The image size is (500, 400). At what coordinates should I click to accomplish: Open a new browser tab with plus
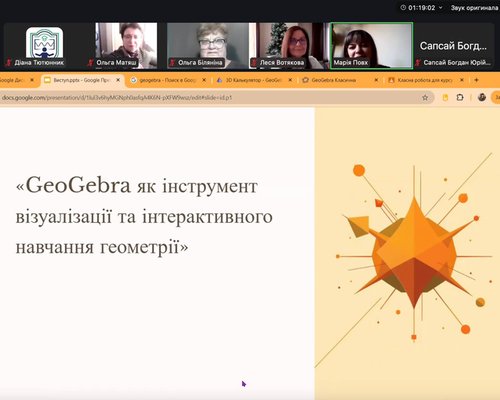476,80
